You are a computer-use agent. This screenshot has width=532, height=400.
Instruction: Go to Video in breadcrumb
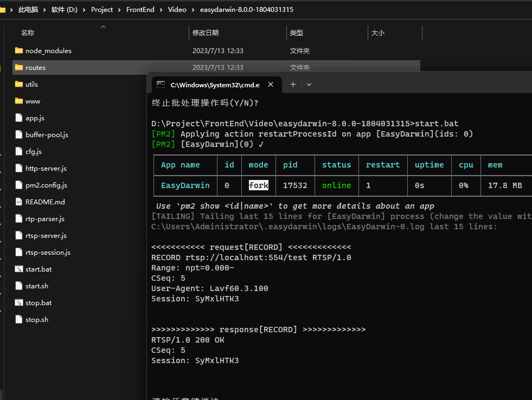tap(177, 10)
